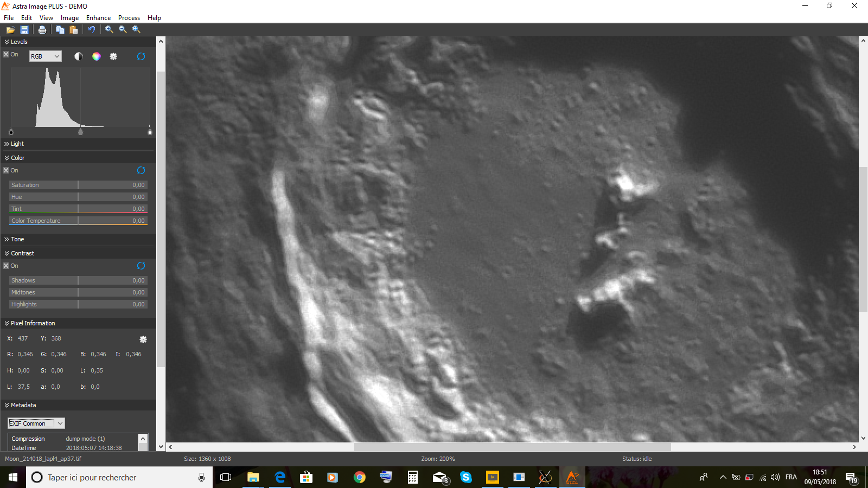Open the Process menu
Screen dimensions: 868x488
click(x=129, y=18)
